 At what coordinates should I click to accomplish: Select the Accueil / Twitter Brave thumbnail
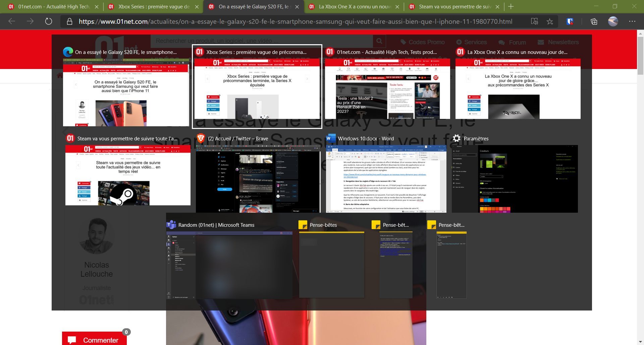258,179
